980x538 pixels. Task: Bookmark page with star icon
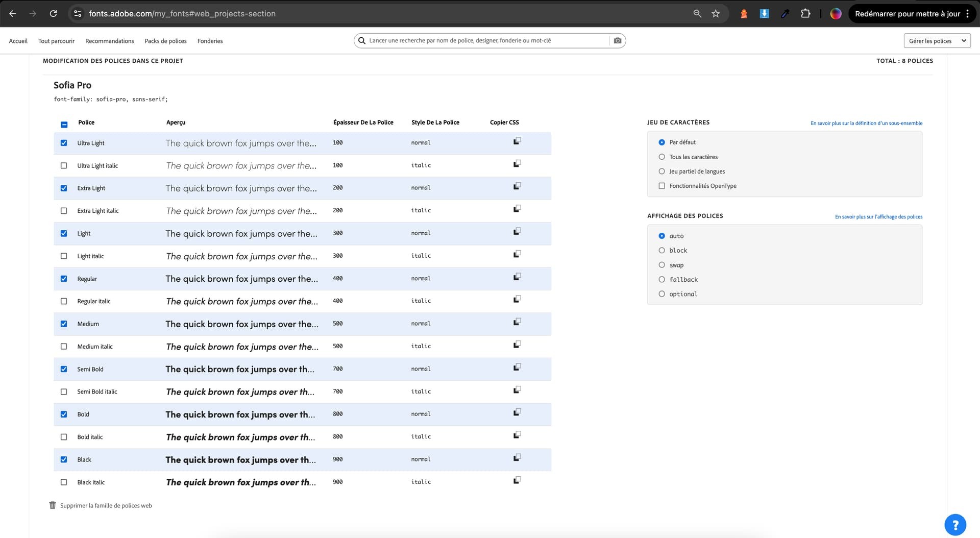coord(716,14)
